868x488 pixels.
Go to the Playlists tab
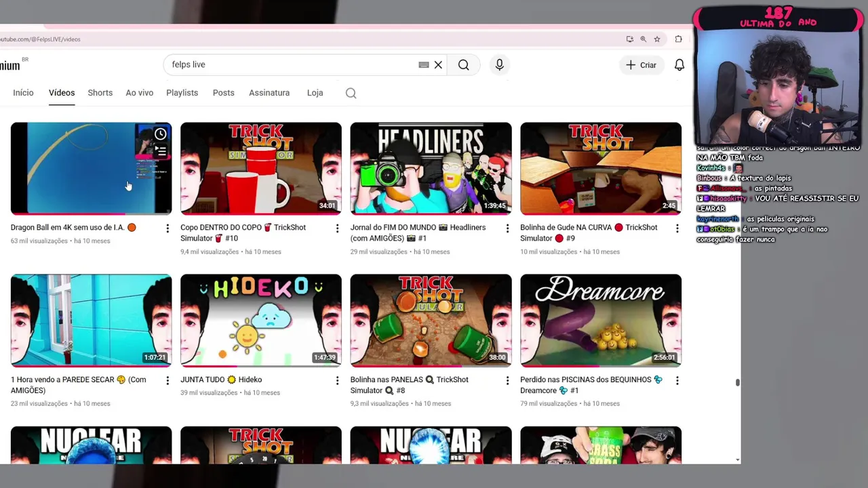click(182, 93)
